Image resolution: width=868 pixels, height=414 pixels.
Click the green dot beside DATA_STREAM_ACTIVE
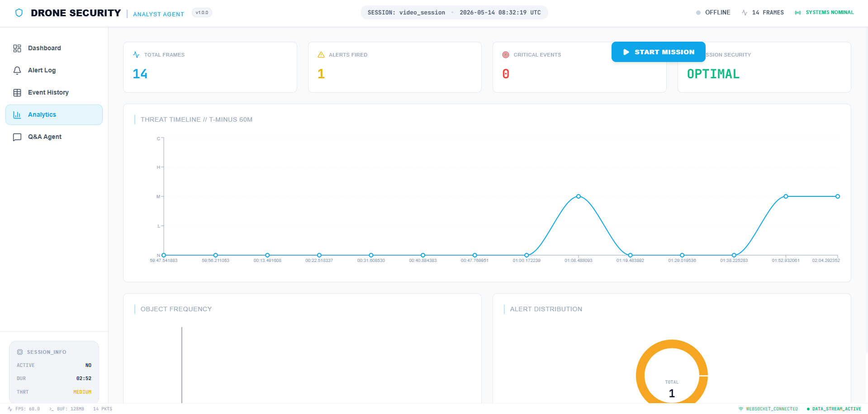pyautogui.click(x=808, y=409)
